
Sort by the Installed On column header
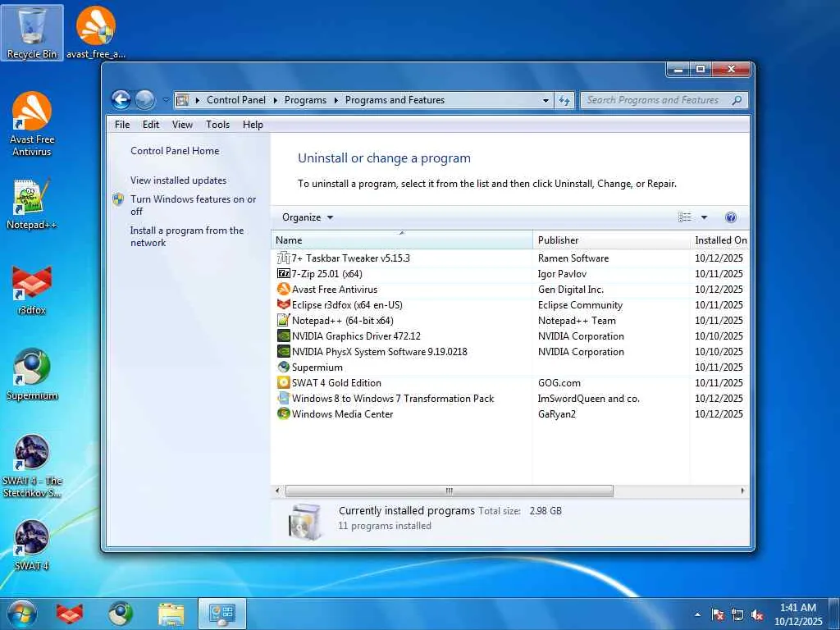tap(720, 240)
